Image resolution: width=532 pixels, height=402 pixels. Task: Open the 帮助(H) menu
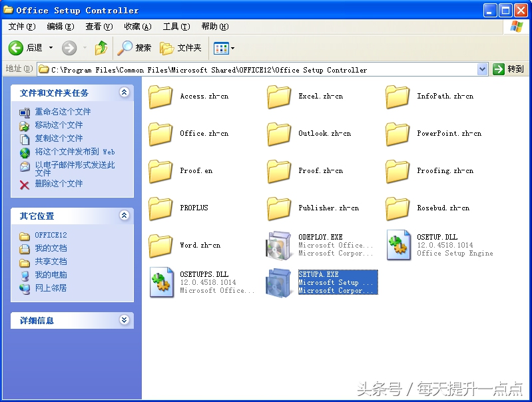(215, 27)
